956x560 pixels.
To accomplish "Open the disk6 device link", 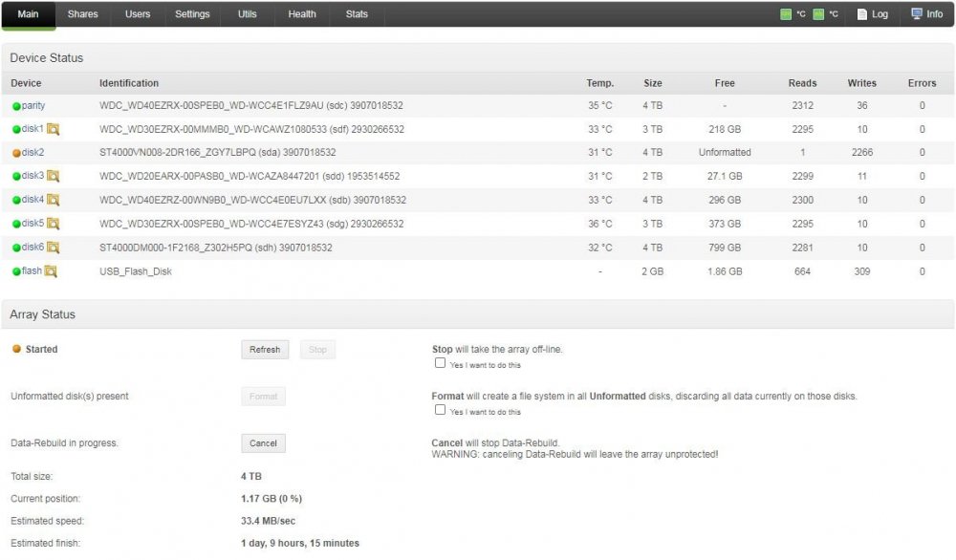I will click(33, 247).
